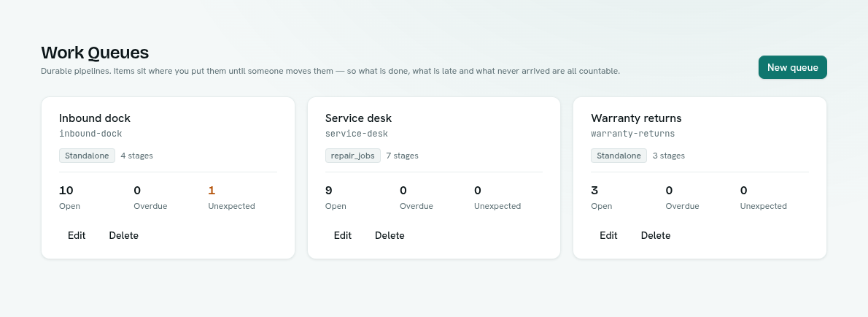
Task: Click the Overdue label in Warranty returns
Action: 682,206
